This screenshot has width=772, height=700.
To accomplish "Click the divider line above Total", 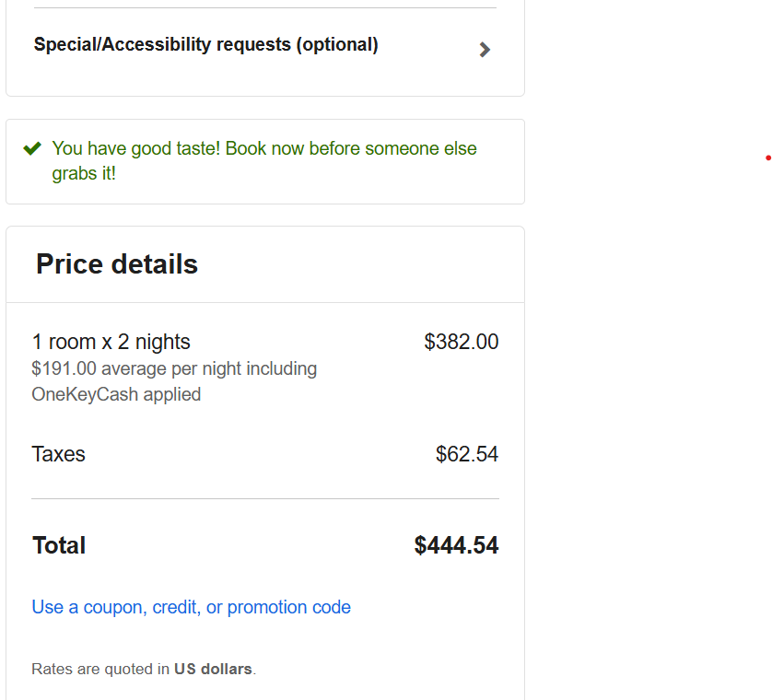I will click(265, 499).
